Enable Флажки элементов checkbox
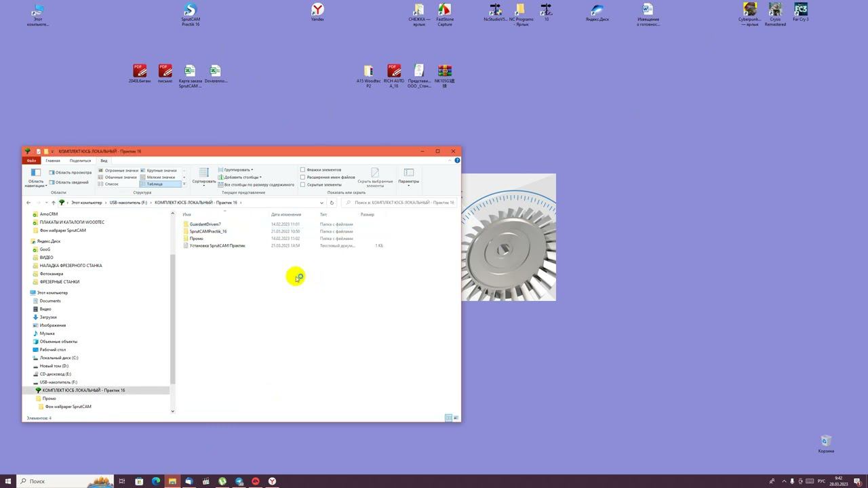The height and width of the screenshot is (488, 868). pyautogui.click(x=302, y=169)
